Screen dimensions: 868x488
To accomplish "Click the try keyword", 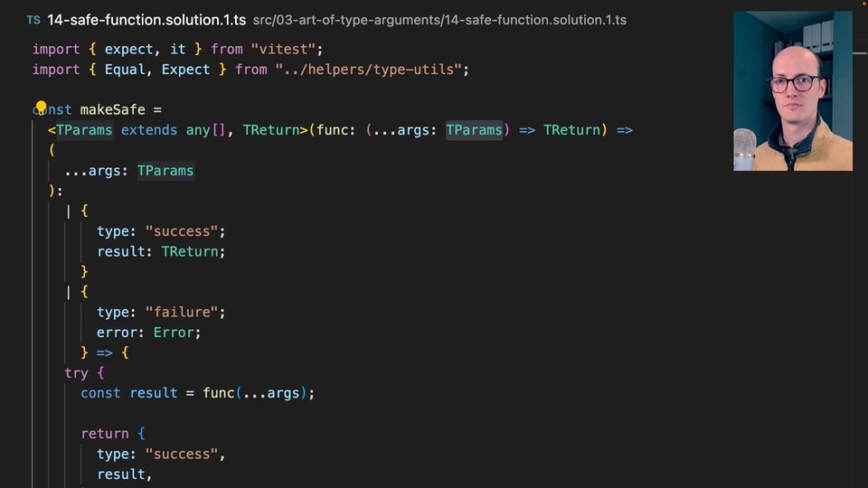I will (77, 372).
